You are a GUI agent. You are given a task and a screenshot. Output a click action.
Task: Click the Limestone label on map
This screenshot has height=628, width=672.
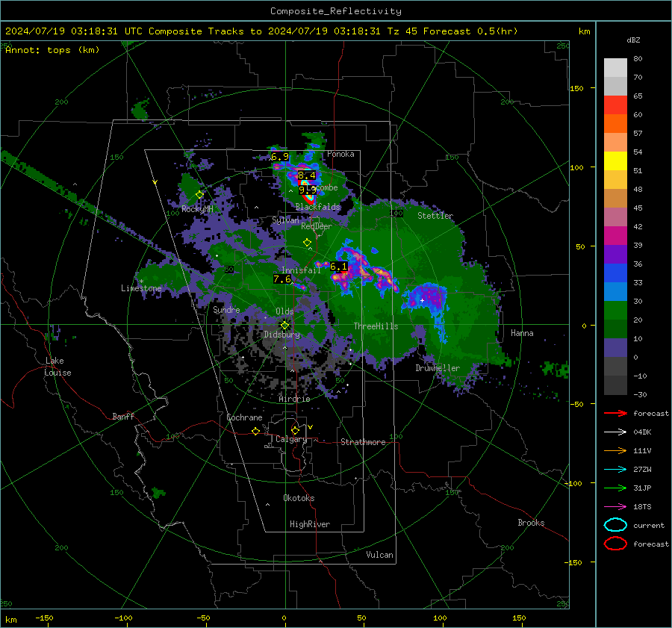[141, 288]
